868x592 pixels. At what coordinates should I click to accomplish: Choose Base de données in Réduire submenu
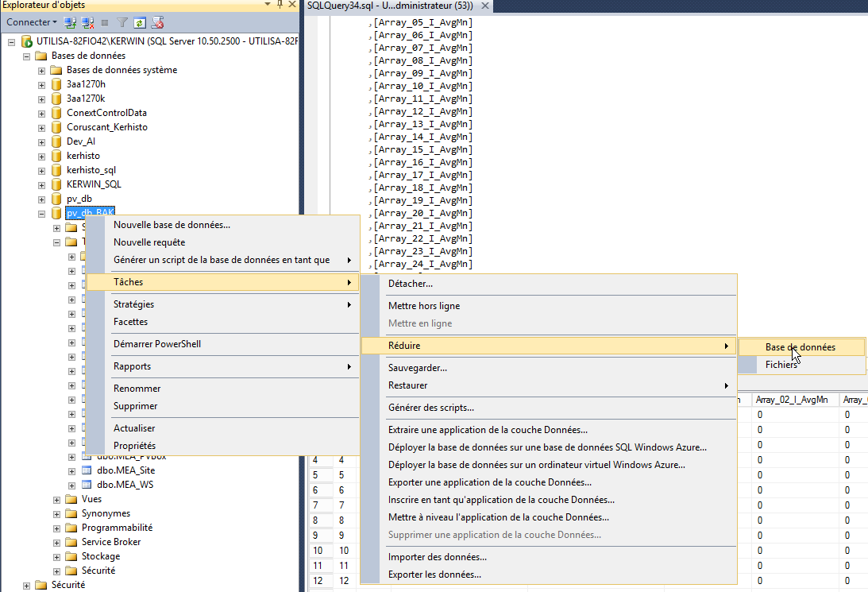(800, 347)
